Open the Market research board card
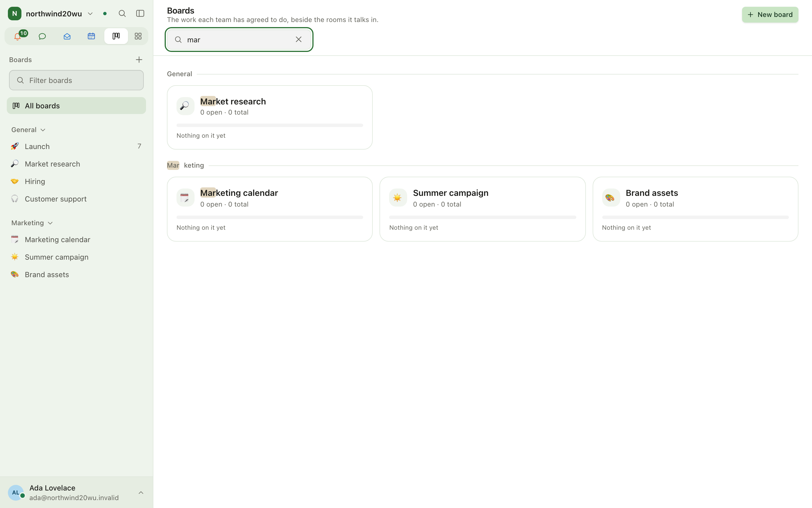Image resolution: width=812 pixels, height=508 pixels. 270,117
